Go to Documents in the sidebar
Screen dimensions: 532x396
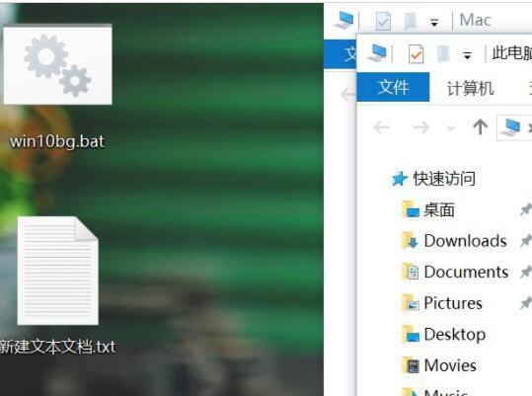[466, 273]
